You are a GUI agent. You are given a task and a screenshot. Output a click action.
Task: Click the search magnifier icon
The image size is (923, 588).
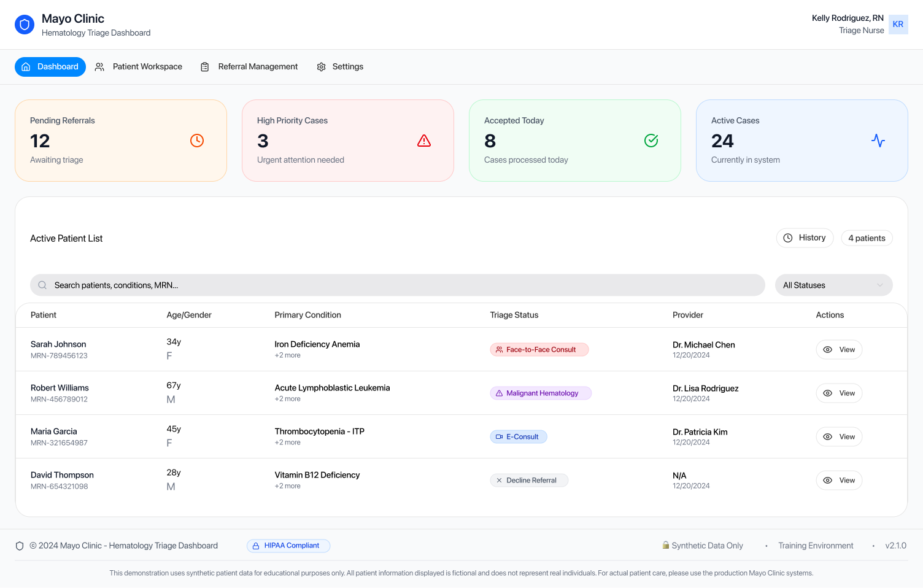[x=42, y=285]
